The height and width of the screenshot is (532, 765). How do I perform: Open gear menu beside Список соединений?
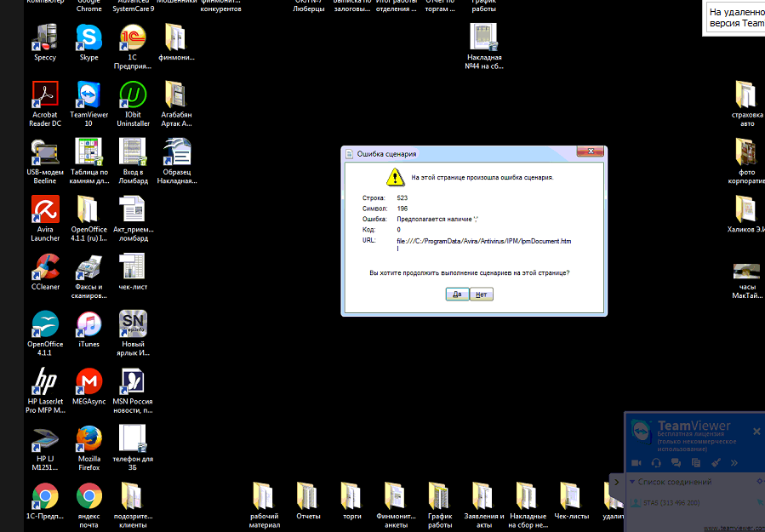(x=760, y=481)
